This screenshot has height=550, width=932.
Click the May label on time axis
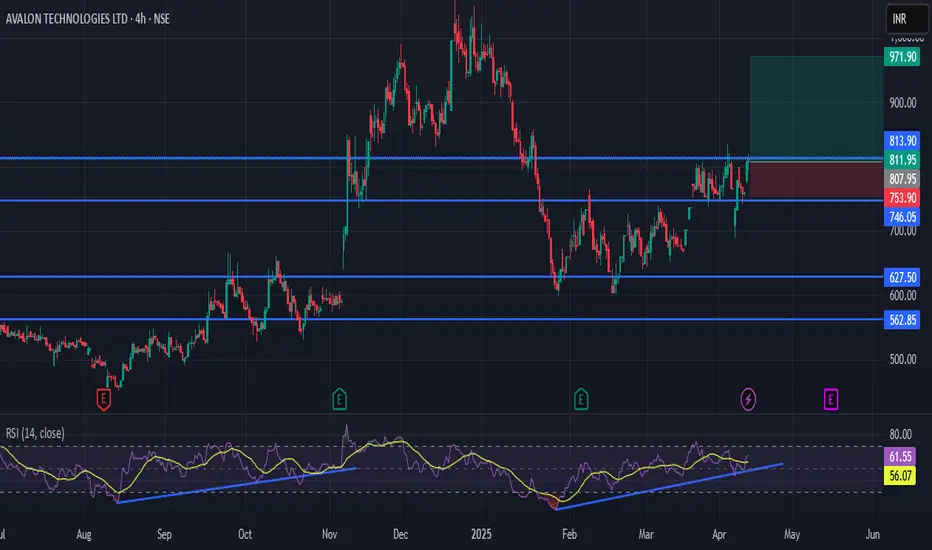pos(792,535)
